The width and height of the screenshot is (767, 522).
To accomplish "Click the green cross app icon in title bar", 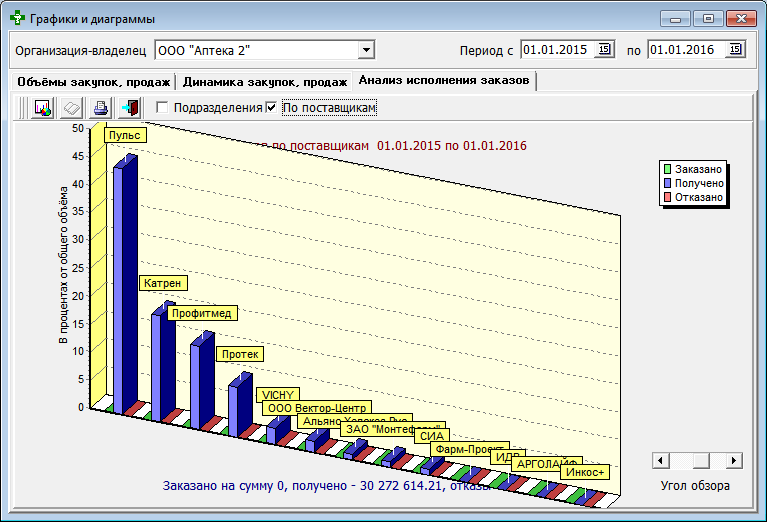I will (x=16, y=19).
